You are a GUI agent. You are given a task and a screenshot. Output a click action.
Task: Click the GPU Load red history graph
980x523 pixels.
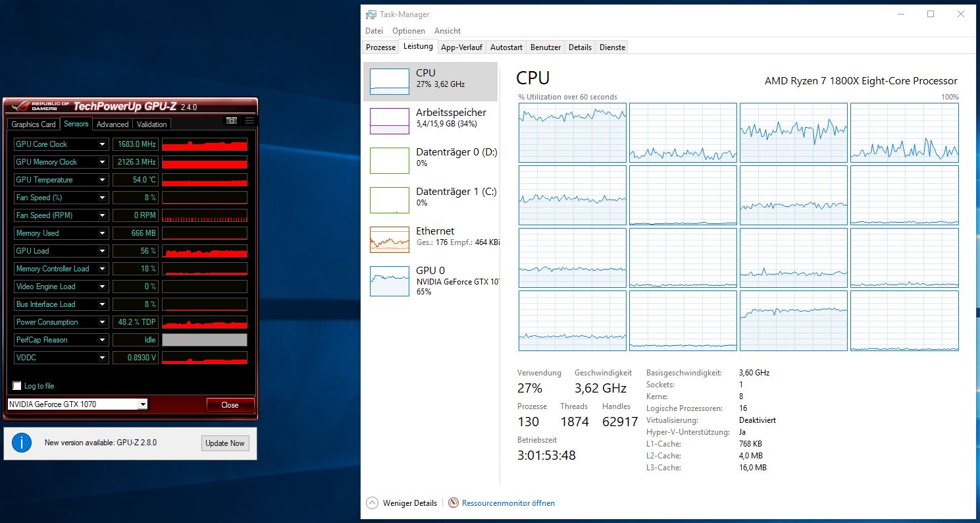205,251
